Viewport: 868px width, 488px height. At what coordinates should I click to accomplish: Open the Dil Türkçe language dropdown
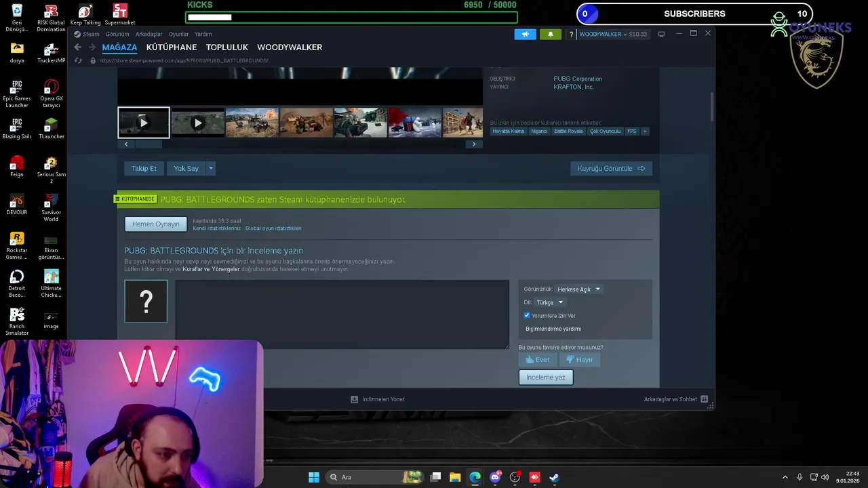coord(550,302)
